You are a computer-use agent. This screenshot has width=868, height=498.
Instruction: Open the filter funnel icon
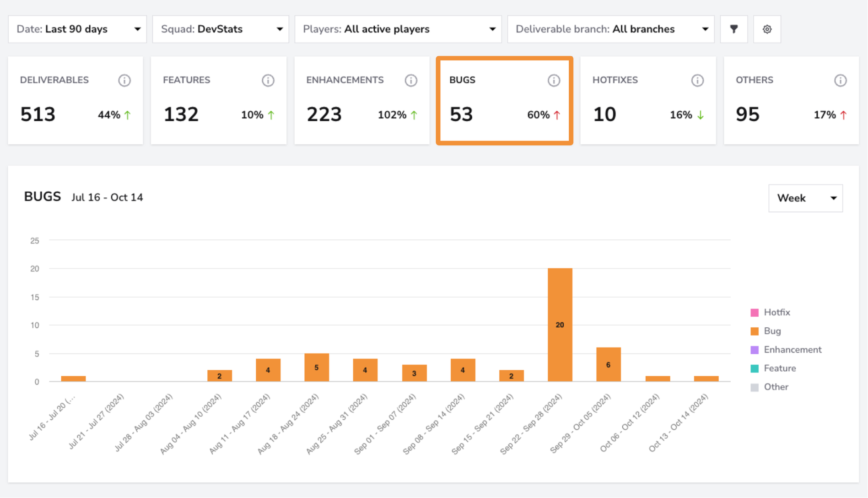(x=733, y=29)
